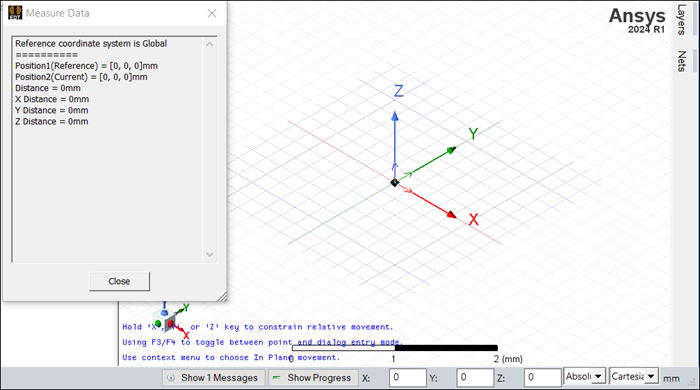
Task: Select the blue Z axis arrowhead
Action: [395, 116]
